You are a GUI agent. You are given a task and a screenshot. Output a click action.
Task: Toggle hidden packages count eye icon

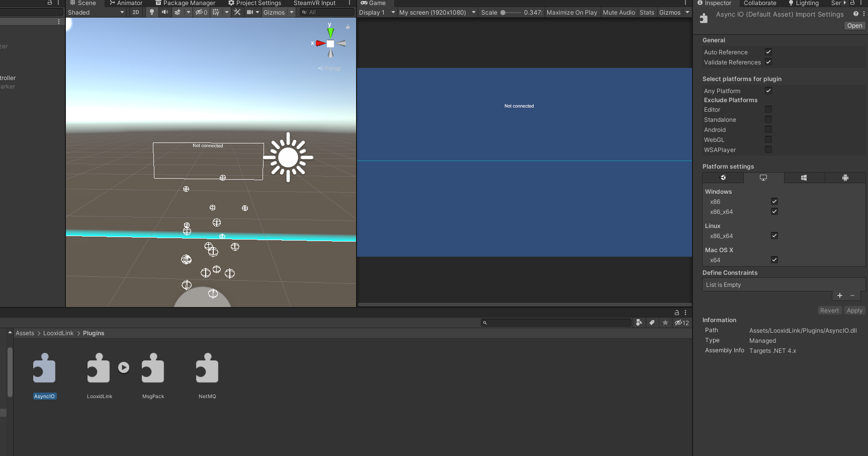681,323
